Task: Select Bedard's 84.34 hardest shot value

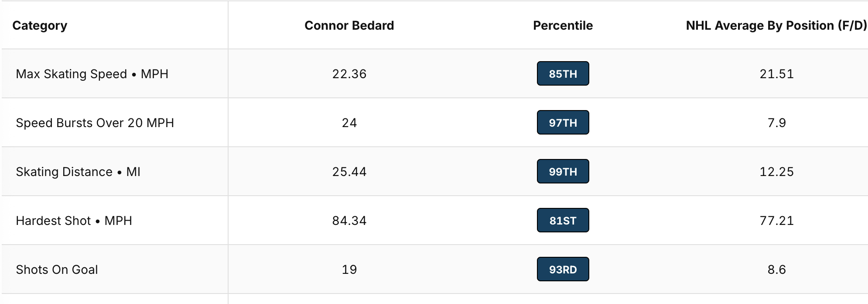Action: 349,221
